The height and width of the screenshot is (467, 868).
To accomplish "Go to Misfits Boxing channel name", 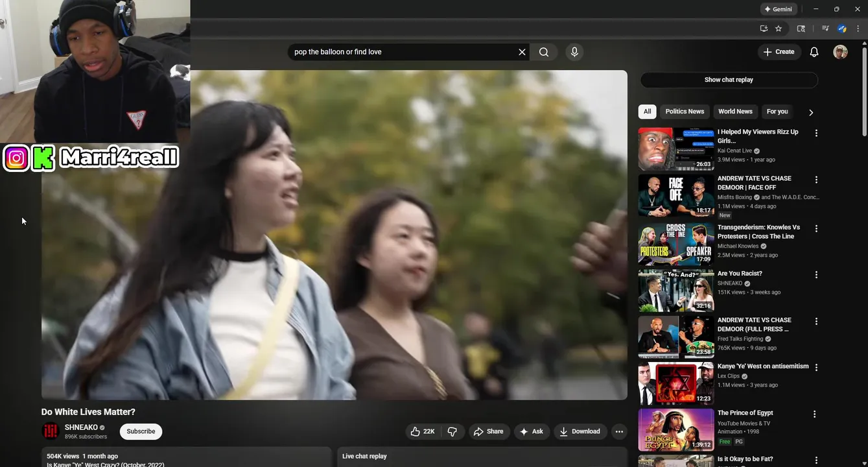I will 734,197.
